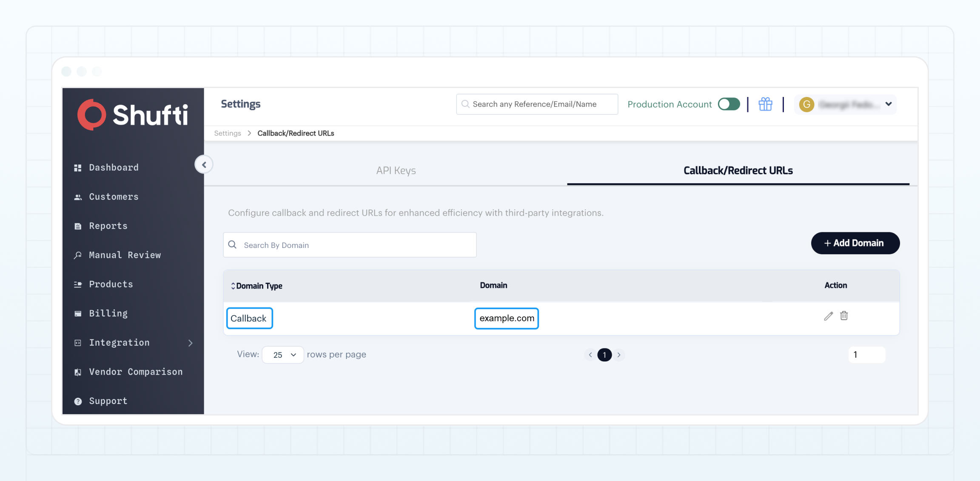Switch to the API Keys tab
Viewport: 980px width, 481px height.
point(396,171)
